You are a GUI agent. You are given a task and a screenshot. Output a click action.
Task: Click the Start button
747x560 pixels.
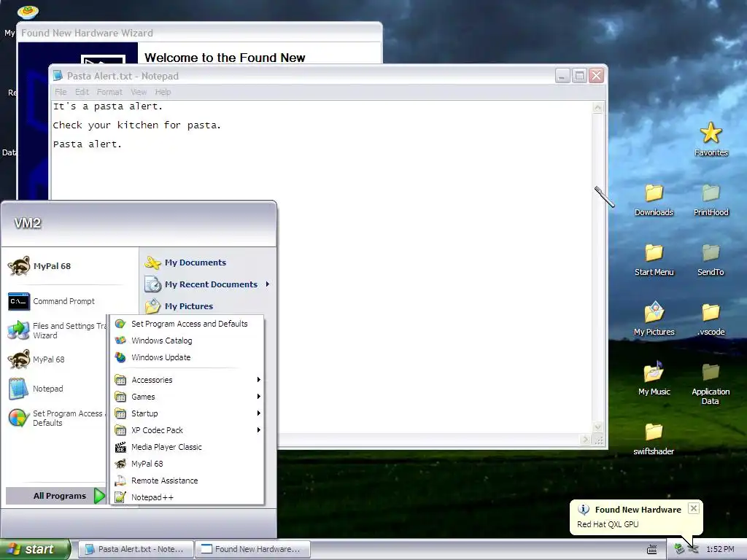point(35,549)
